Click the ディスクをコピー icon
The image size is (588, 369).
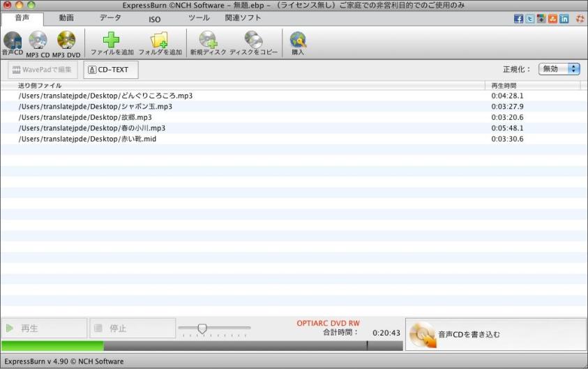click(x=253, y=40)
